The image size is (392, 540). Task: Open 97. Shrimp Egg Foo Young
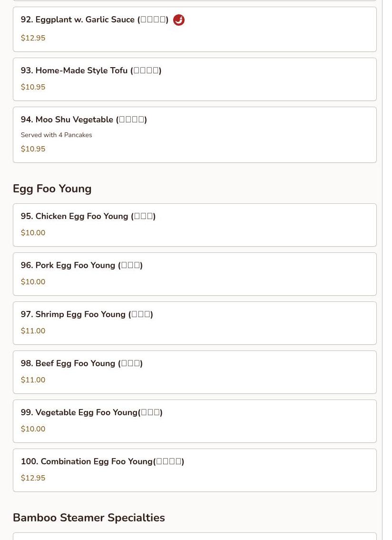click(x=195, y=323)
